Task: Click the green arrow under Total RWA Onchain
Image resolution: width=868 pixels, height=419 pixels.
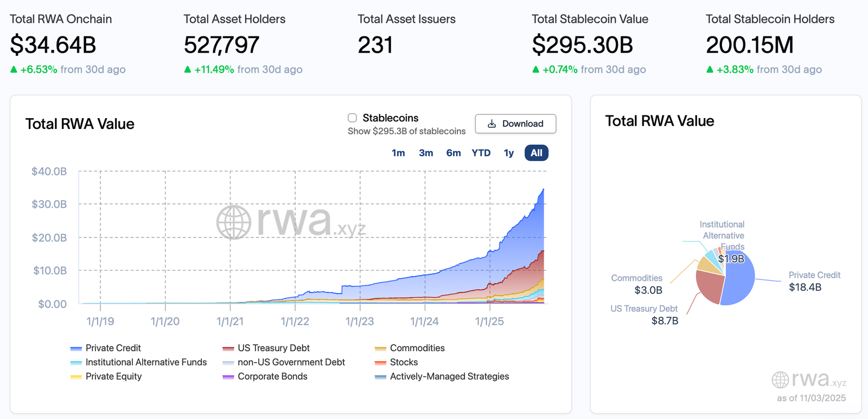Action: (x=14, y=69)
